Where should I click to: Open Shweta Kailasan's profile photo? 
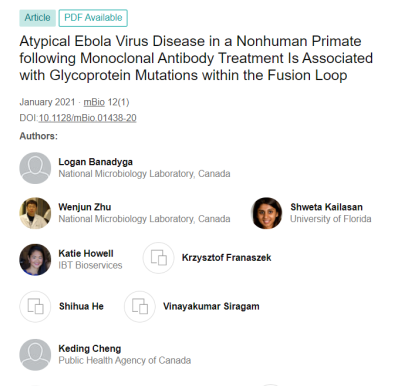coord(266,213)
